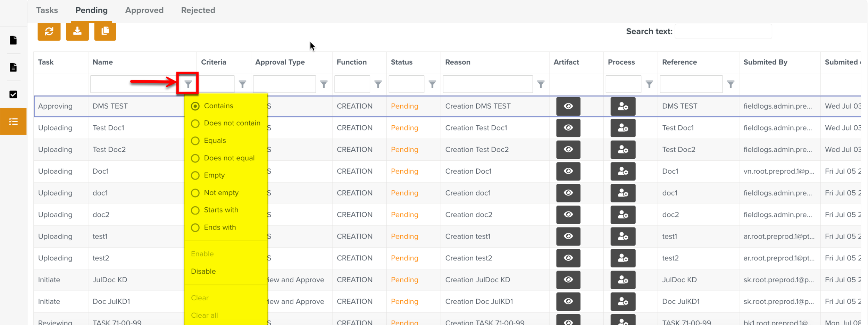Screen dimensions: 868x325
Task: Sort by the Submited By column header
Action: [765, 62]
